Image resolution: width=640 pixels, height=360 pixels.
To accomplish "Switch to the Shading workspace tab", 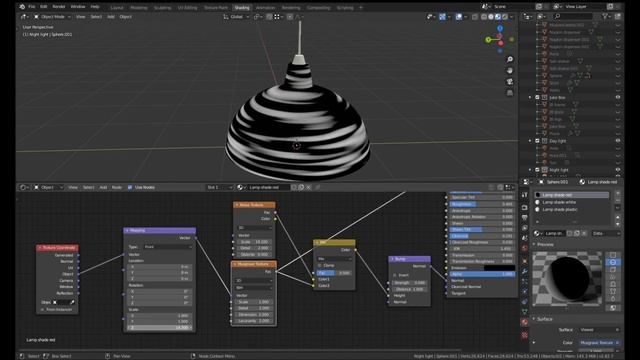I will [242, 7].
